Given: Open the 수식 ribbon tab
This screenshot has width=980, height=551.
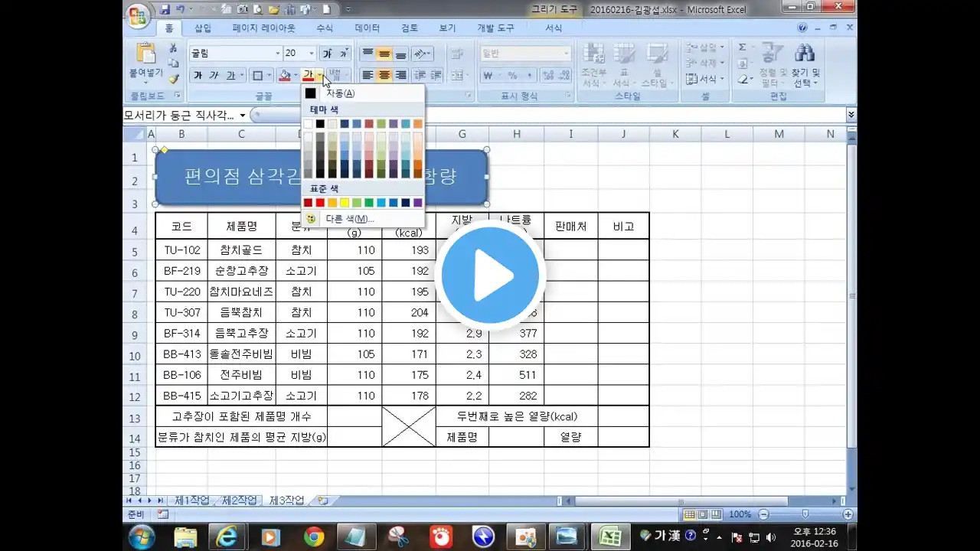Looking at the screenshot, I should pos(325,28).
